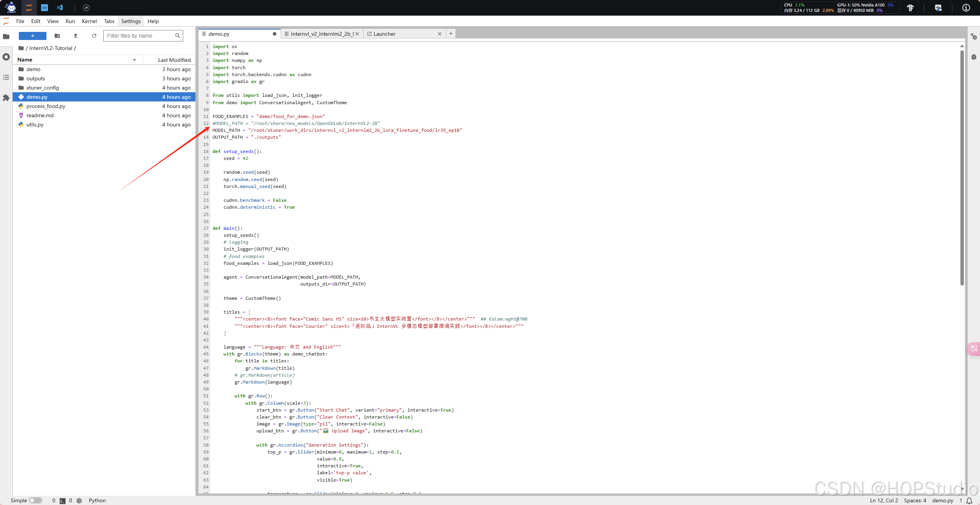Image resolution: width=980 pixels, height=505 pixels.
Task: Open the property inspector icon
Action: (973, 37)
